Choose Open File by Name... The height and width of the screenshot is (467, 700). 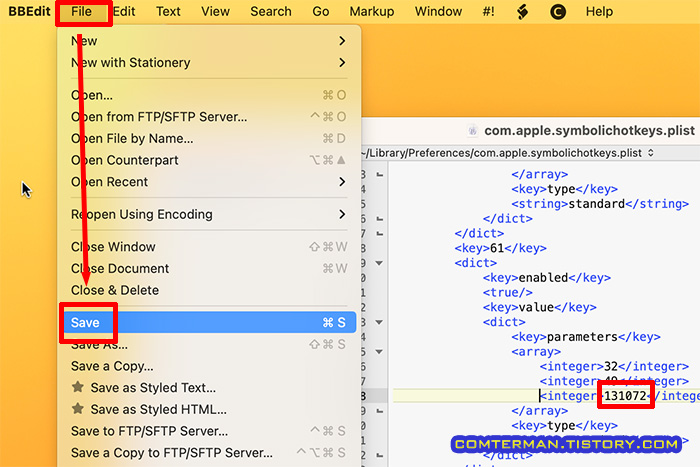pyautogui.click(x=209, y=138)
